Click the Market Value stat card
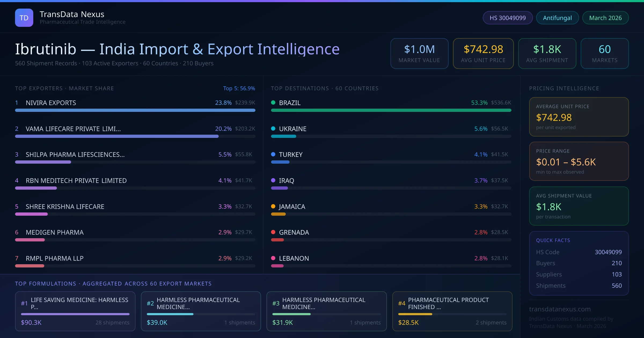This screenshot has height=338, width=644. 419,53
